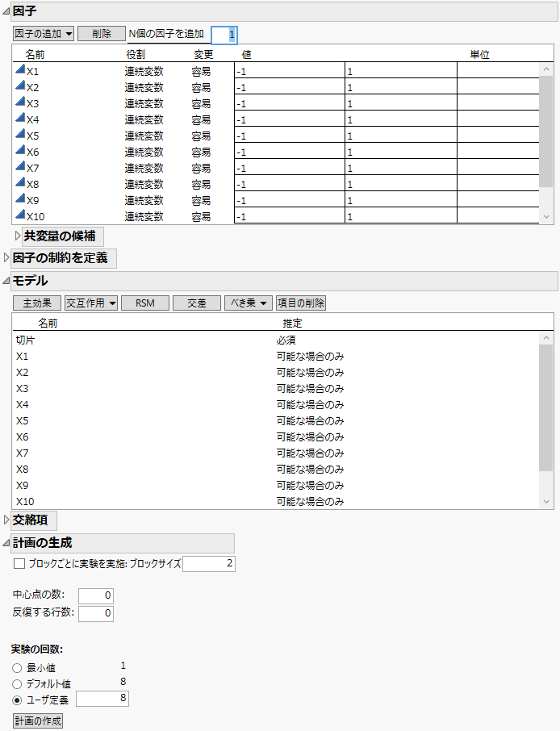Click the continuous factor icon for X3
The height and width of the screenshot is (731, 560).
tap(20, 102)
